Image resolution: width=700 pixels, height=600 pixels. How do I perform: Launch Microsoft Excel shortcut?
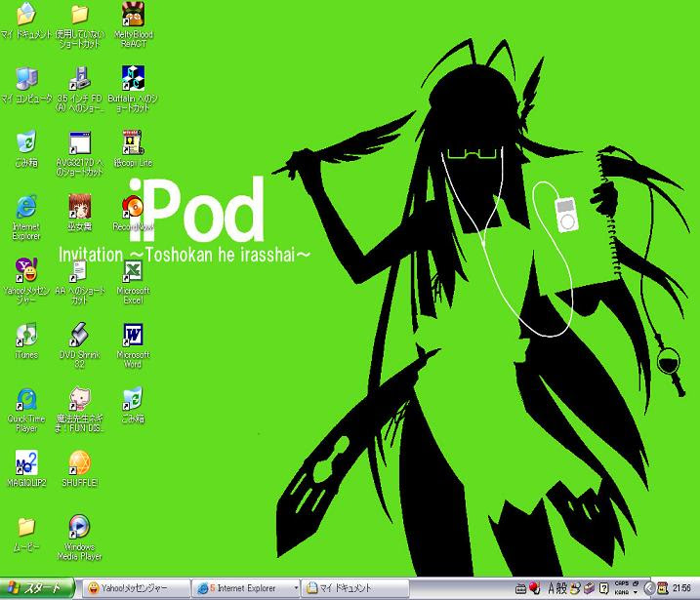133,271
